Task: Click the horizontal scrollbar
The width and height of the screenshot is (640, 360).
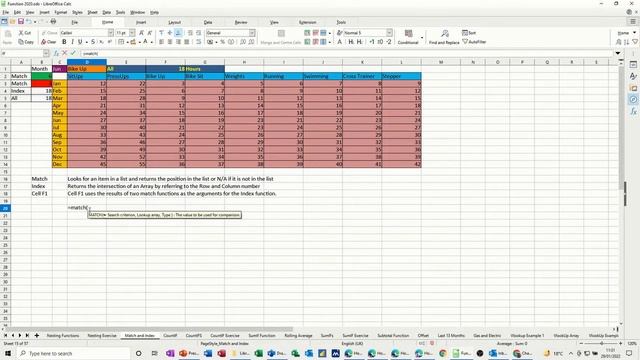Action: coord(149,329)
